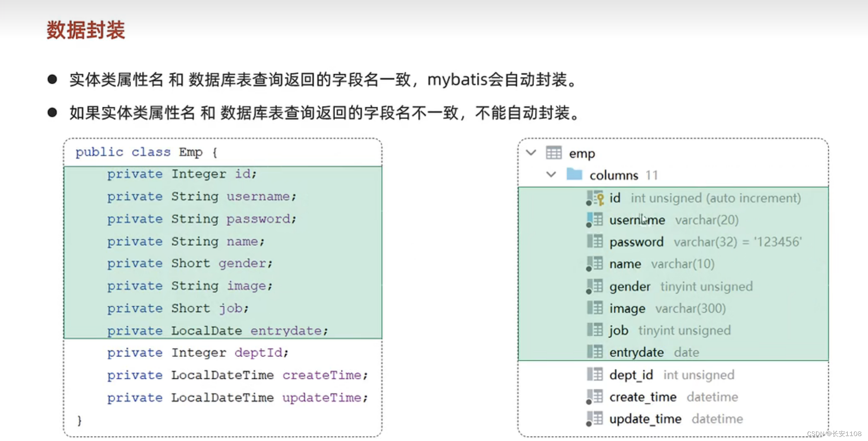The image size is (868, 441).
Task: Click the 'public class Emp {' line
Action: (147, 152)
